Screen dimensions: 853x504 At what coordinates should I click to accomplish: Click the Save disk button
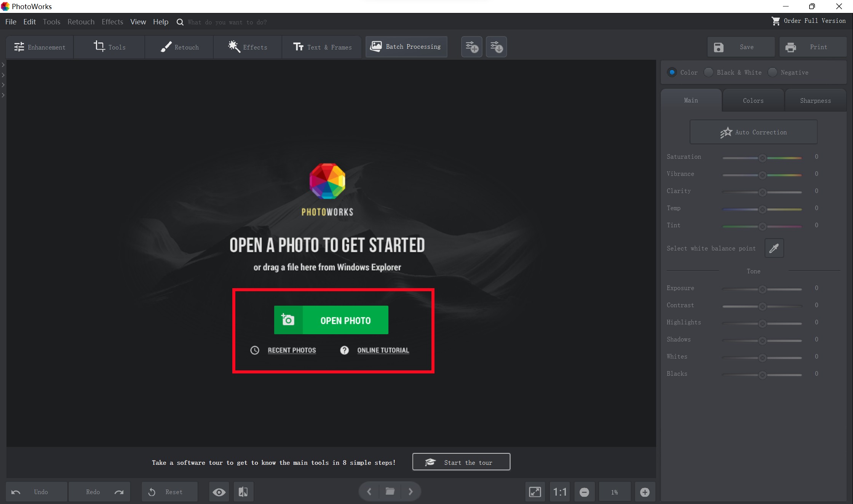pos(741,47)
